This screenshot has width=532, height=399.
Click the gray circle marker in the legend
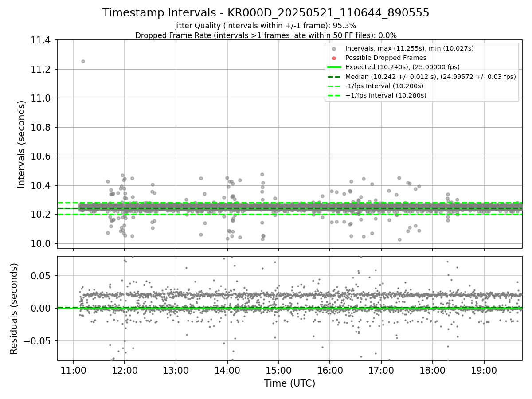pyautogui.click(x=334, y=49)
